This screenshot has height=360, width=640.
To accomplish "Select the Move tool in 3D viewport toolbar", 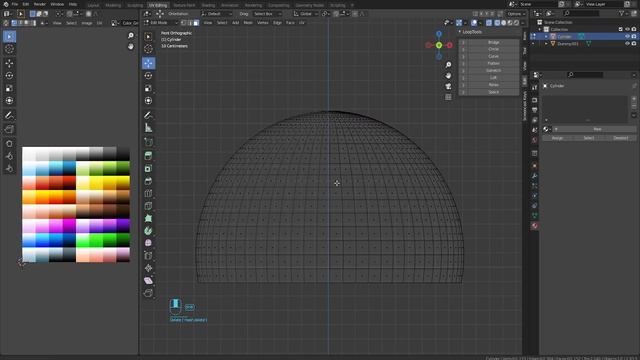I will [148, 63].
